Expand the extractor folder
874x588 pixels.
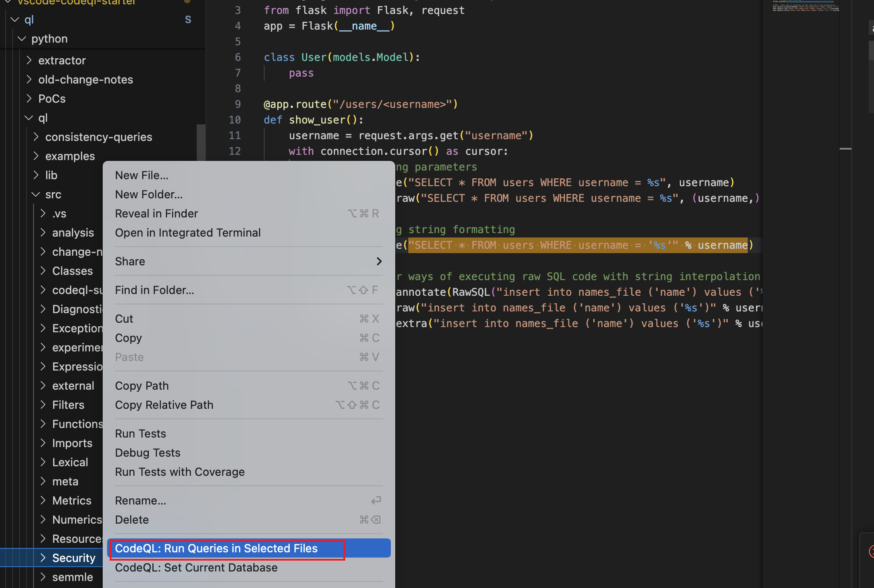[x=29, y=60]
